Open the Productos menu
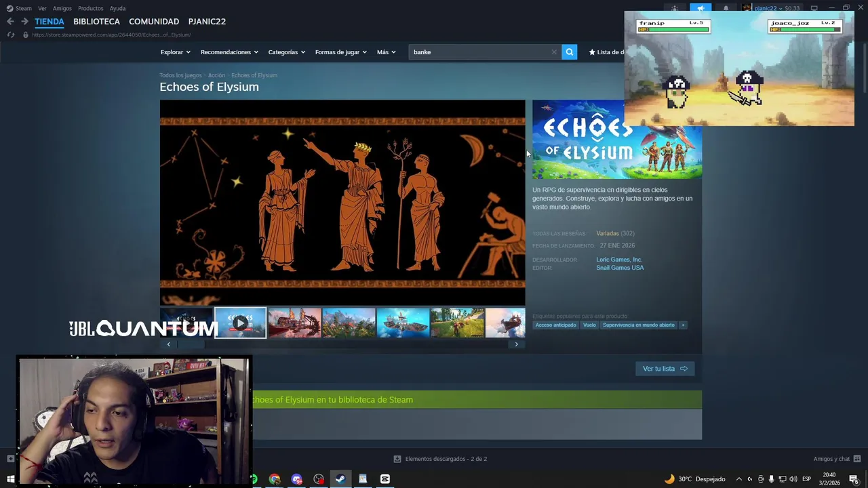 90,8
